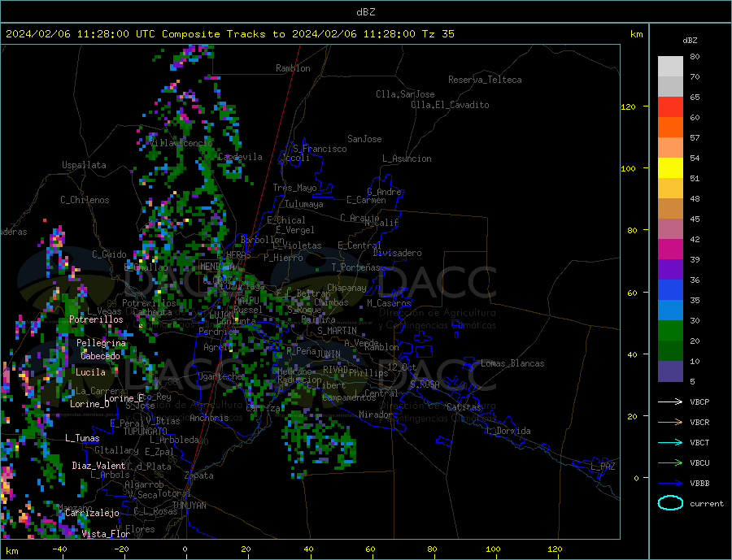Click the VBCT legend label

point(699,442)
